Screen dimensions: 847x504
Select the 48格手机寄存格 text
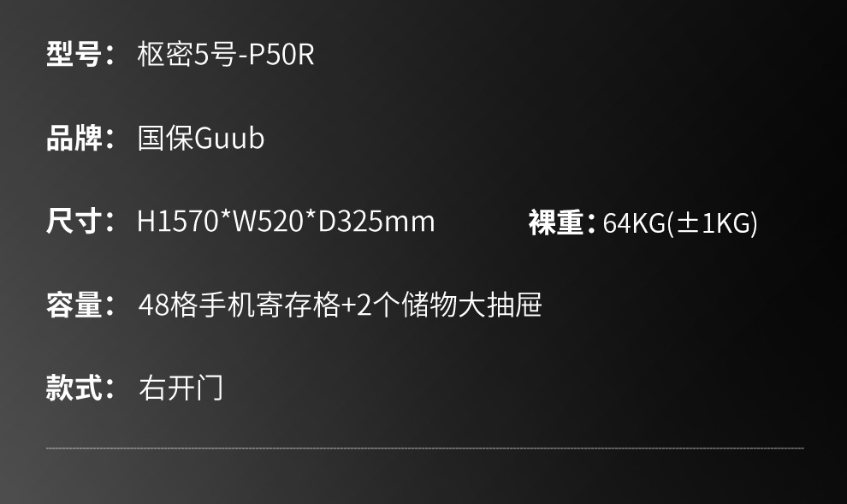coord(240,305)
